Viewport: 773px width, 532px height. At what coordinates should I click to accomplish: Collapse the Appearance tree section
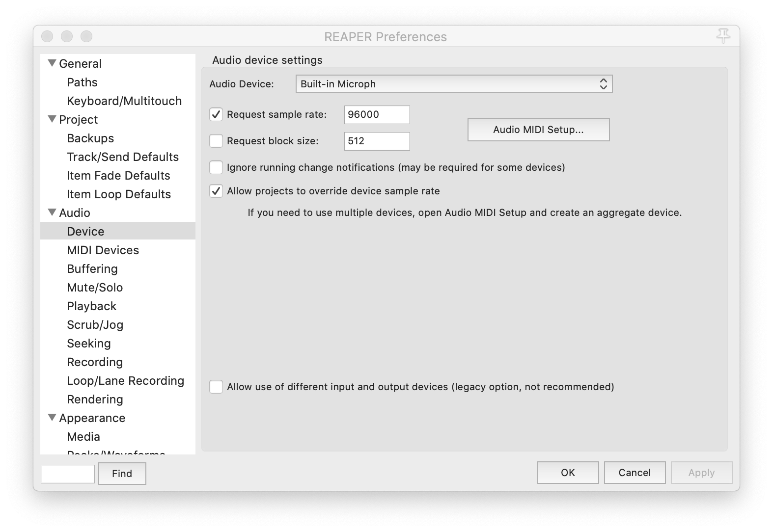pos(52,417)
